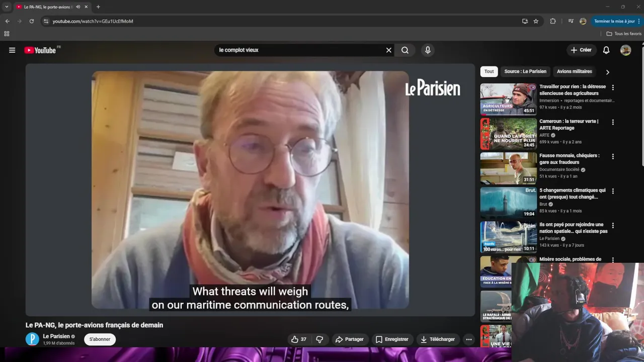Open options for 'Misère sociale' video
Screen dimensions: 644x362
613,260
